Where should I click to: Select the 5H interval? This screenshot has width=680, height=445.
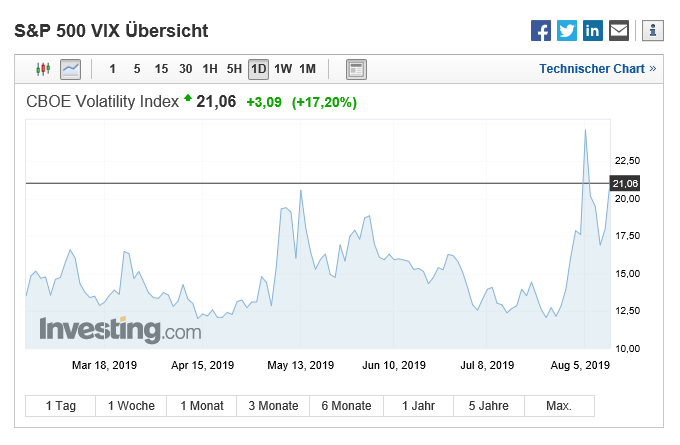pyautogui.click(x=234, y=69)
